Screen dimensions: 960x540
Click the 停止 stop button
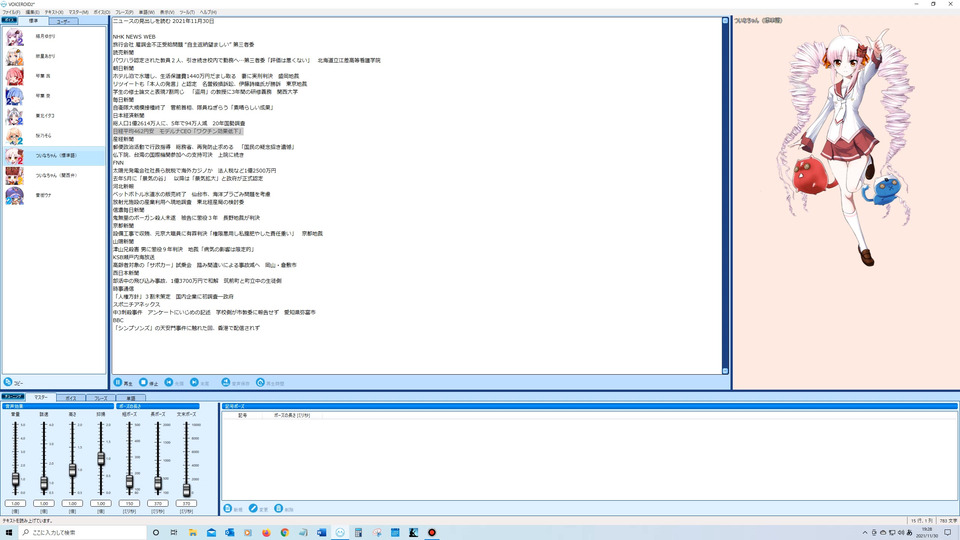(149, 383)
